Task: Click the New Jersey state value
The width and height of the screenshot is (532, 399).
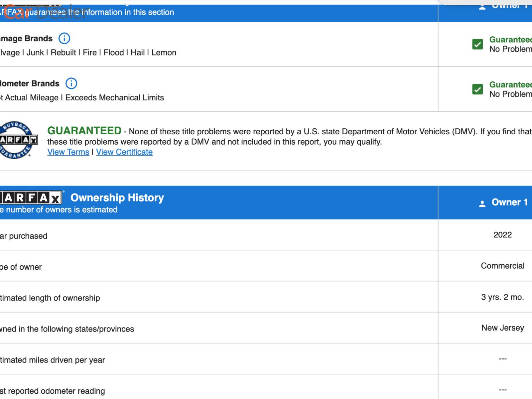Action: [x=502, y=328]
